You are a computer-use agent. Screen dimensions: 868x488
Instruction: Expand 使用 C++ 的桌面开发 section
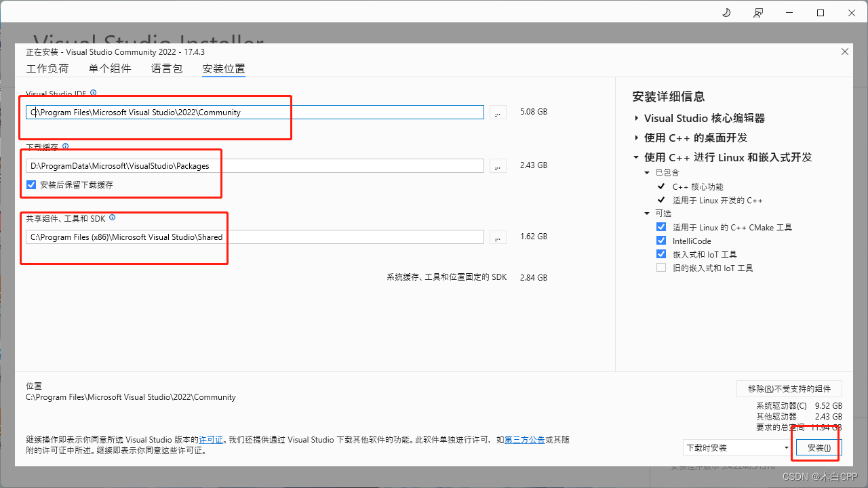(x=637, y=138)
